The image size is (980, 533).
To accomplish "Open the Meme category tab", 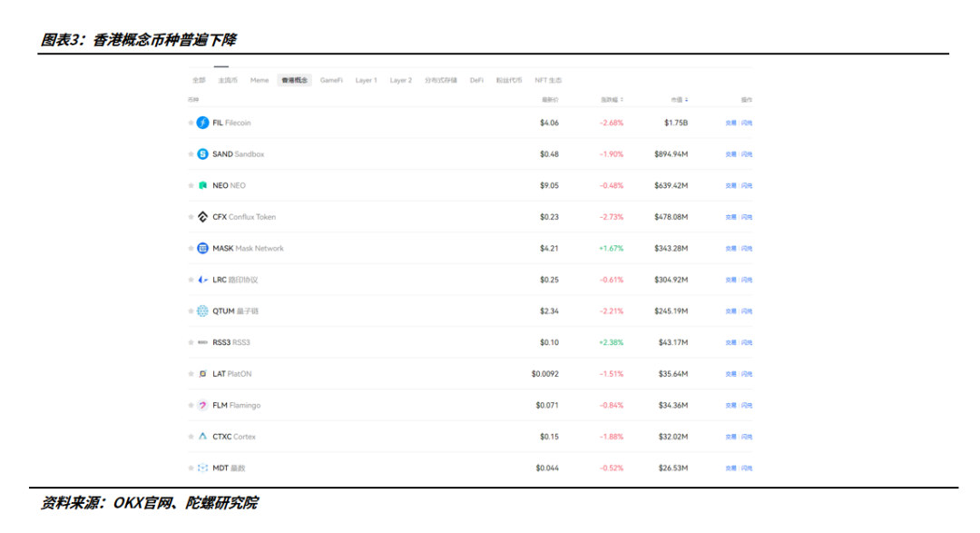I will point(260,81).
